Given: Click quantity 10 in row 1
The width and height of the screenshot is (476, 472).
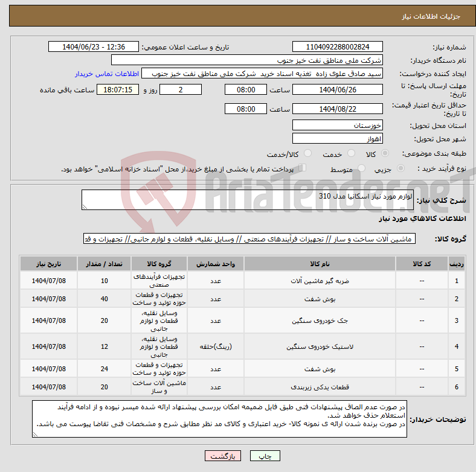Looking at the screenshot, I should point(104,281).
